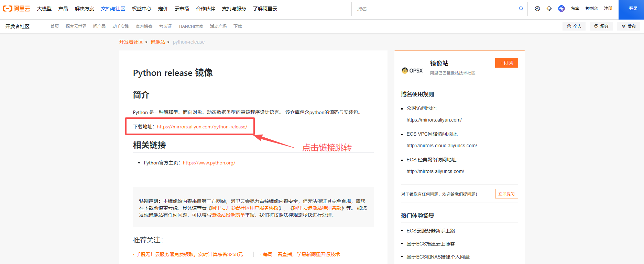This screenshot has height=264, width=644.
Task: Click the 订阅 subscribe button
Action: pyautogui.click(x=506, y=63)
